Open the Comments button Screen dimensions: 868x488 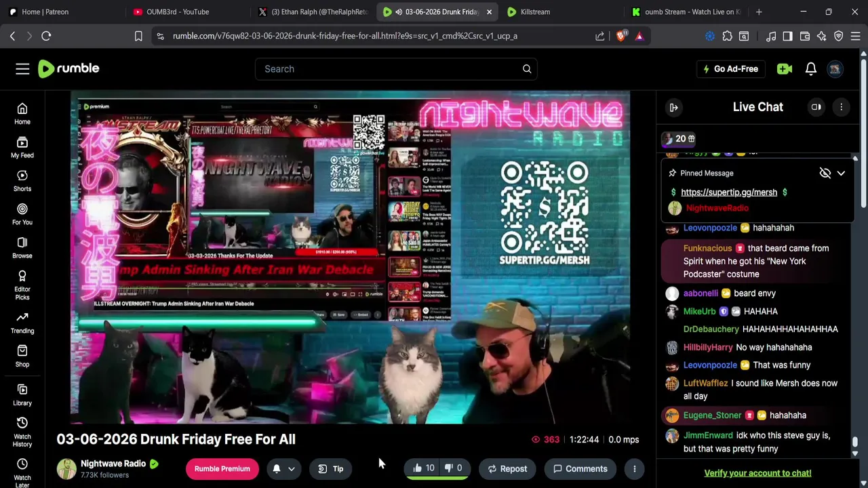click(x=580, y=468)
